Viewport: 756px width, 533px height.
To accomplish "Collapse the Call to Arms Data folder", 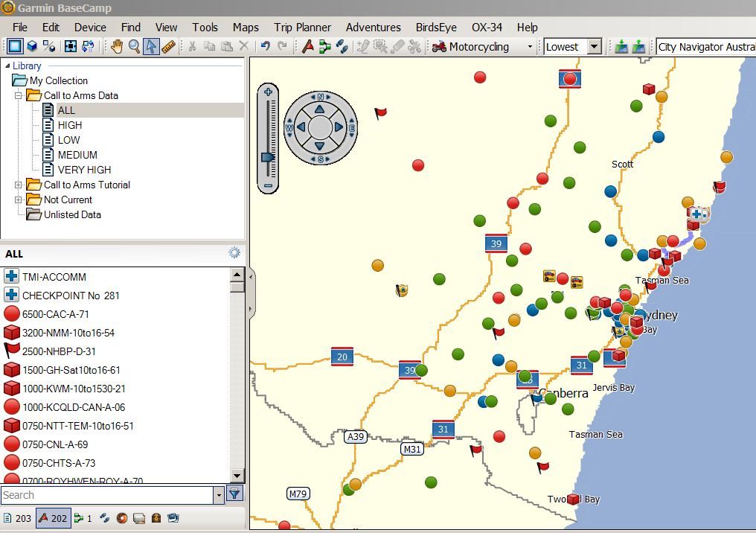I will click(x=19, y=95).
